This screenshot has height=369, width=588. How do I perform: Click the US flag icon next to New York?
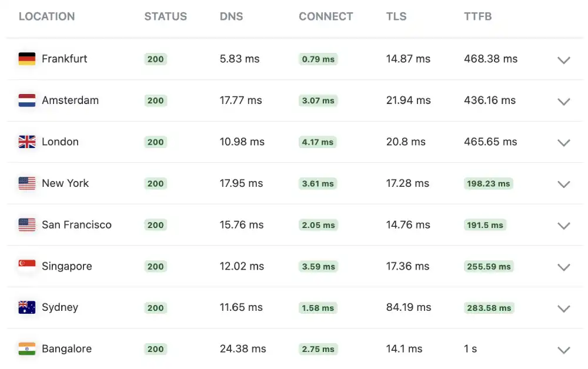coord(26,183)
